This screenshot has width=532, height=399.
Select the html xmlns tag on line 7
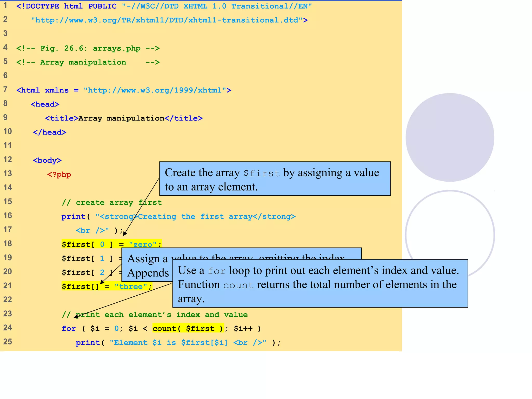click(x=124, y=90)
